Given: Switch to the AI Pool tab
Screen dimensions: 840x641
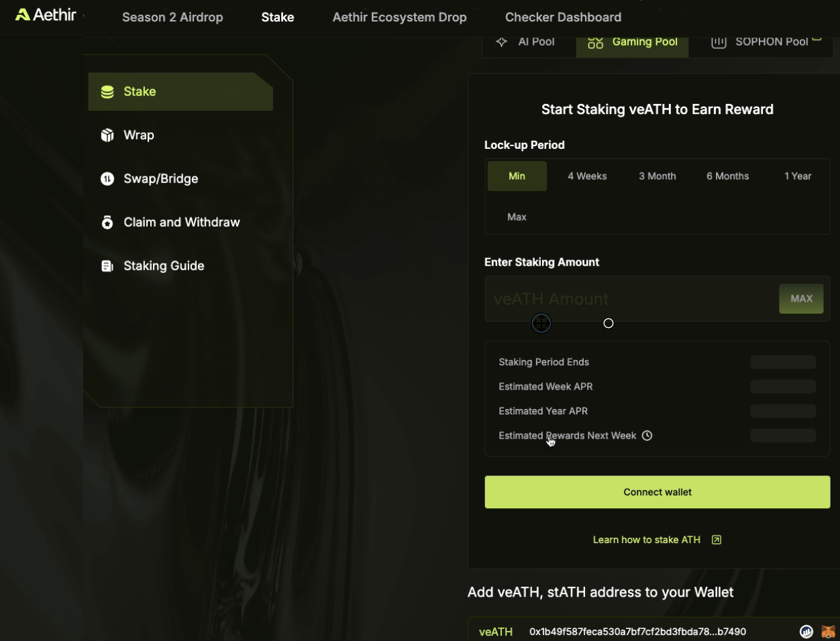Looking at the screenshot, I should click(525, 42).
